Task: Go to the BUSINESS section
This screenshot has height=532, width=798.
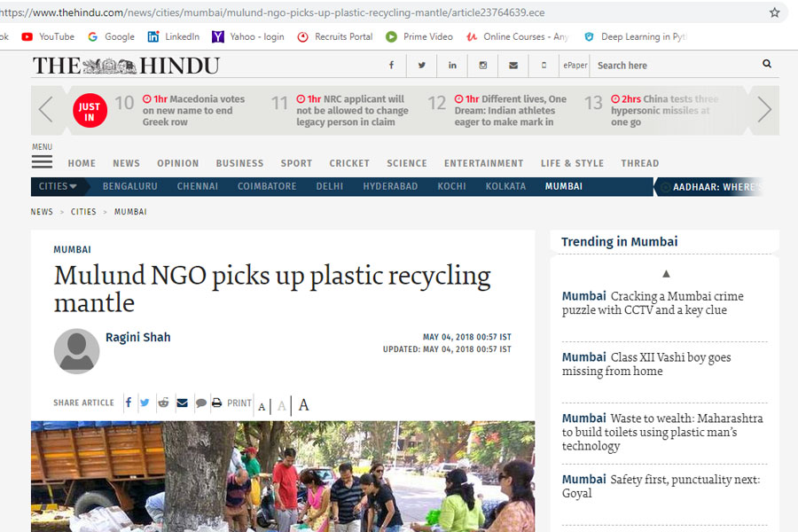Action: coord(239,163)
